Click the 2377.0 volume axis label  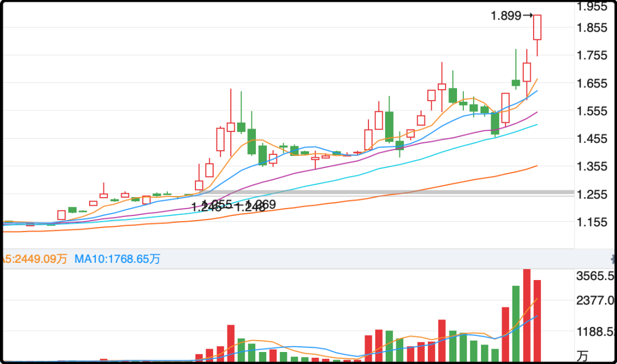[x=595, y=301]
